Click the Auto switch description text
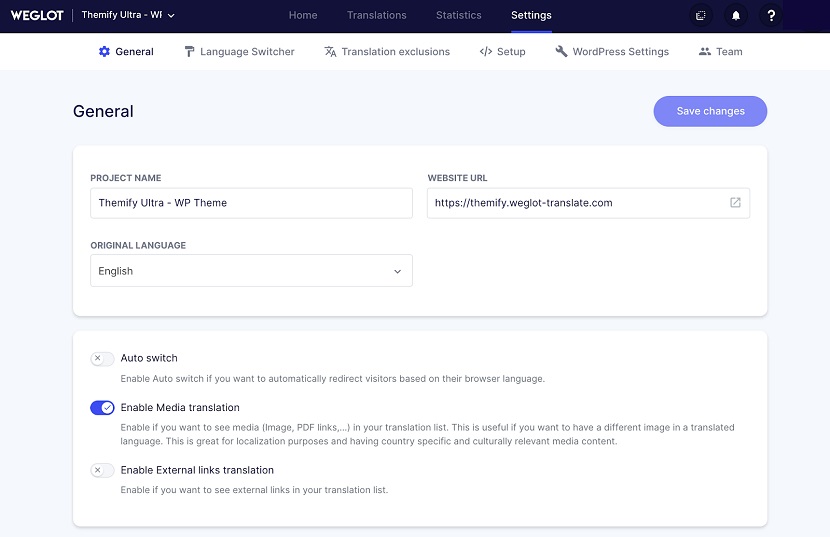The height and width of the screenshot is (537, 830). [x=332, y=379]
